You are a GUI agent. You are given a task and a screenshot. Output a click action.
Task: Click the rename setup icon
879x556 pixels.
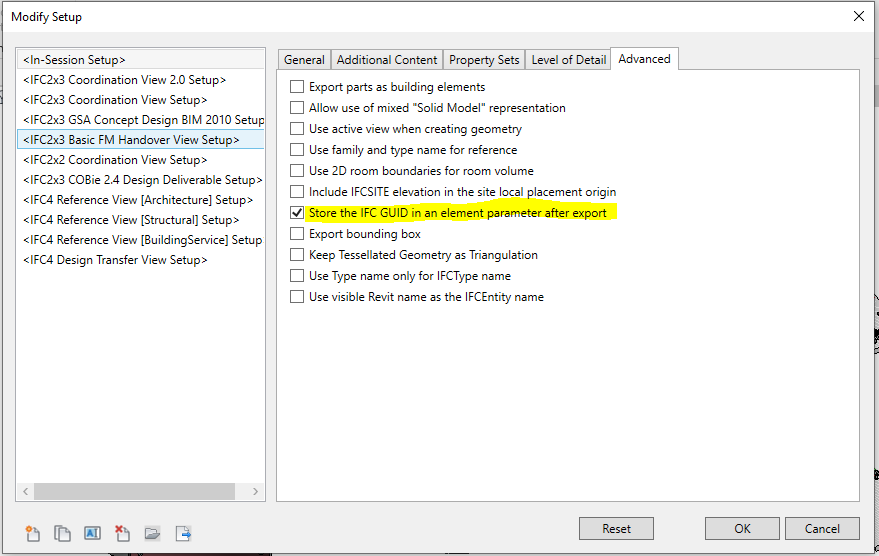[x=92, y=533]
